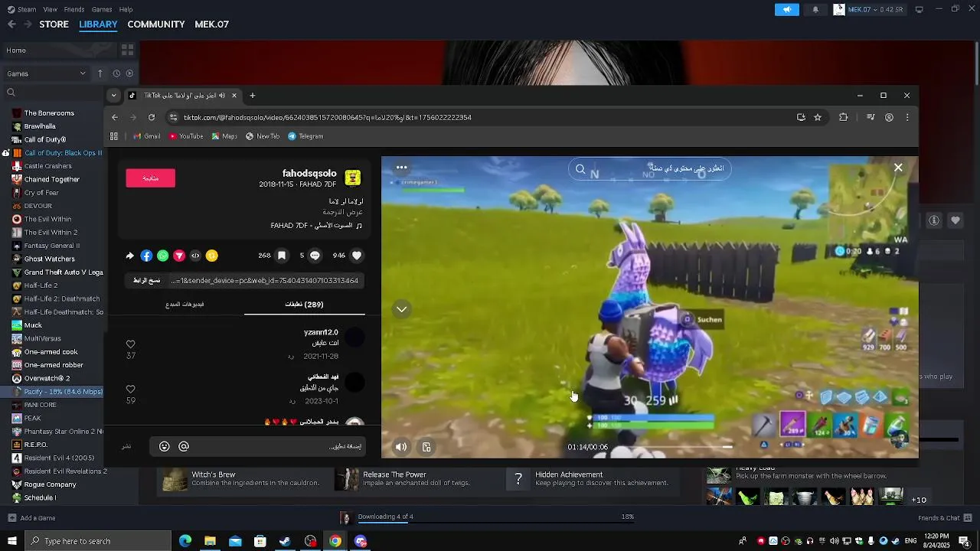This screenshot has height=551, width=980.
Task: Select Overwatch 2 in the Steam library
Action: tap(47, 378)
